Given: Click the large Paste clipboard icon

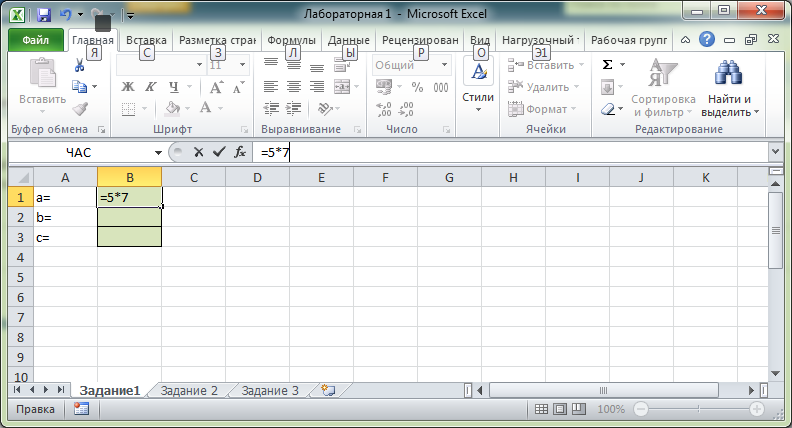Looking at the screenshot, I should pyautogui.click(x=42, y=73).
